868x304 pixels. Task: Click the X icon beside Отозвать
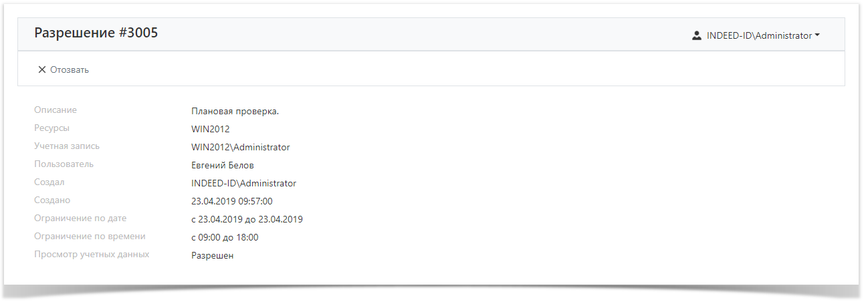[x=42, y=69]
